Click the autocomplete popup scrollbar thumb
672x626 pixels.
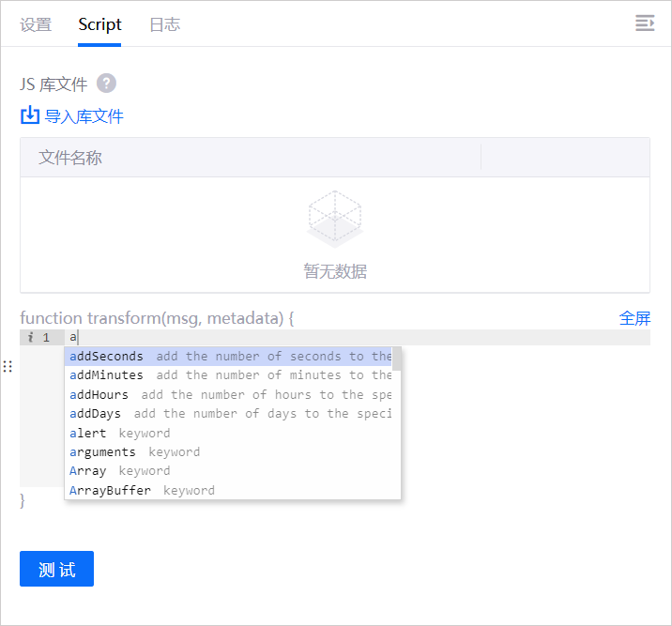tap(397, 359)
